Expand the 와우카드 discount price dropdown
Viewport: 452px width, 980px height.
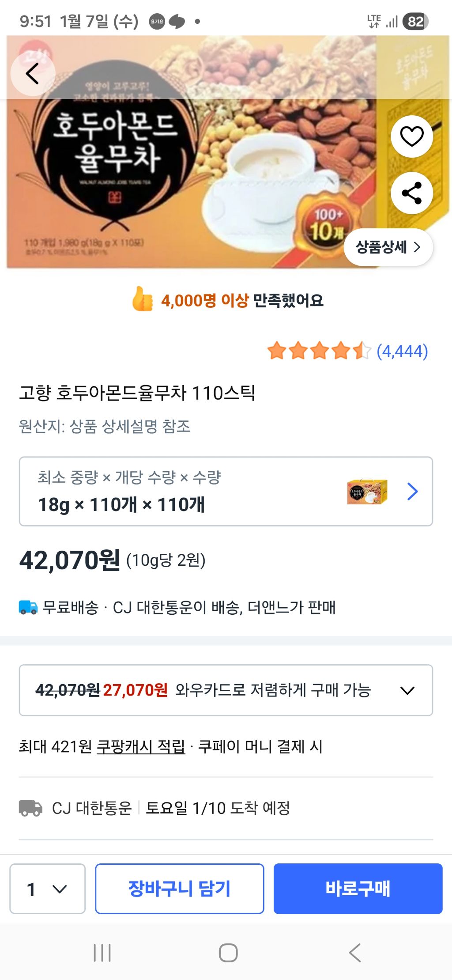click(x=407, y=690)
